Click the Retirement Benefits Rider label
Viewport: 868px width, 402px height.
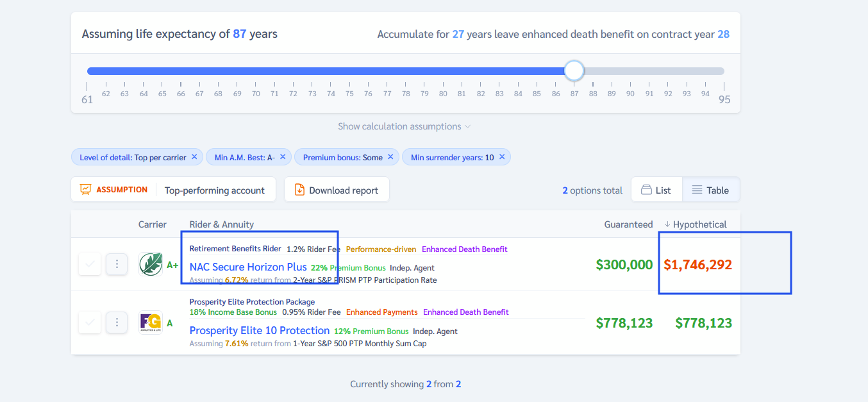[x=235, y=249]
